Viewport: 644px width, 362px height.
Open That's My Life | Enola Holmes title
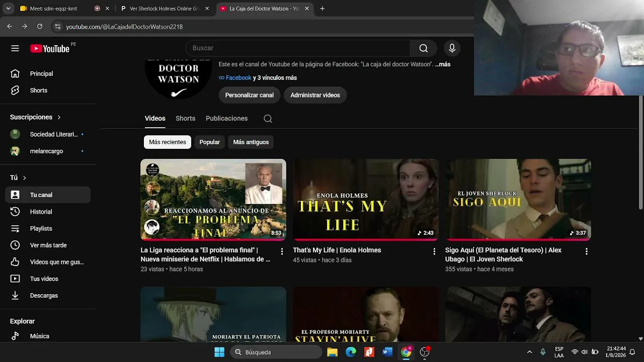[337, 250]
